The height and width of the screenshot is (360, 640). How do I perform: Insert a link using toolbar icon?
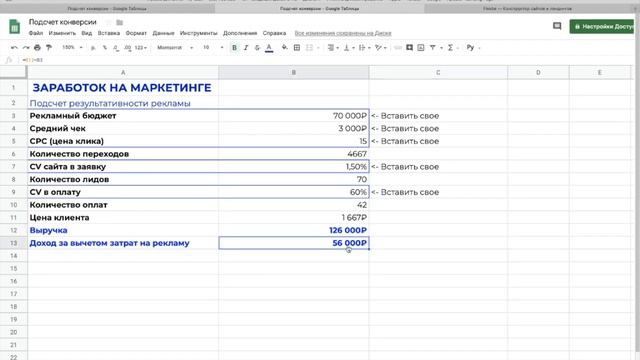tap(398, 48)
